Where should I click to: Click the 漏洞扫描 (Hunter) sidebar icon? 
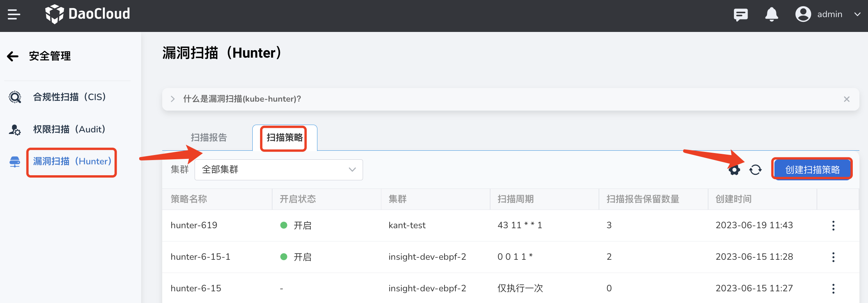click(x=15, y=162)
